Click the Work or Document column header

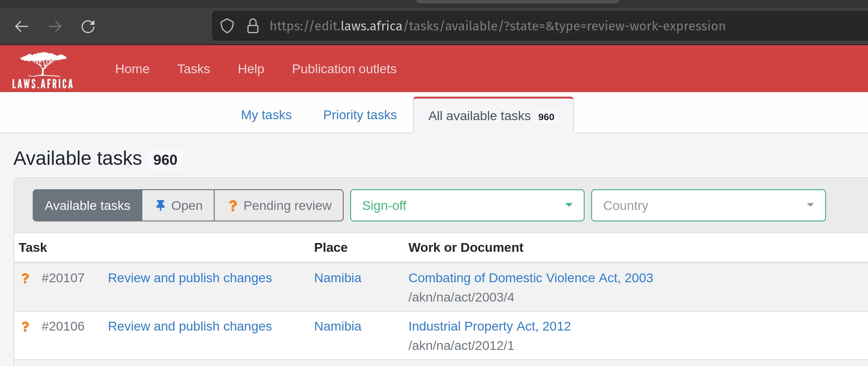pyautogui.click(x=466, y=248)
